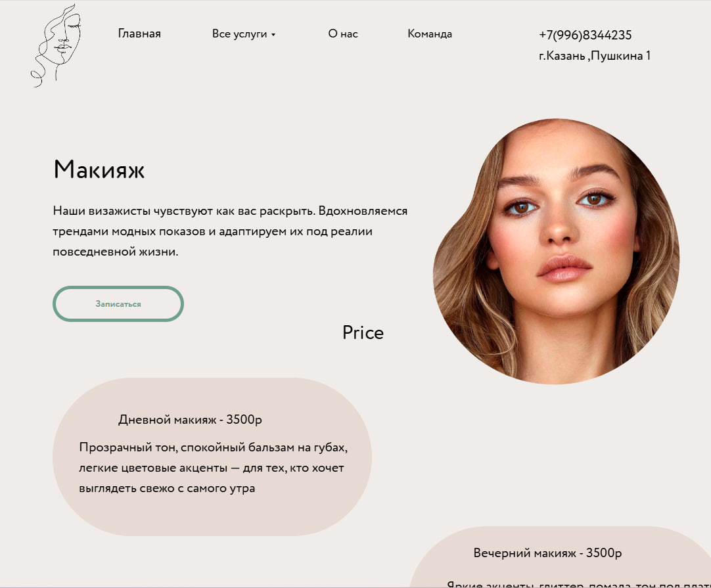Click the Вечерний макияж price card
The width and height of the screenshot is (711, 588).
(560, 557)
